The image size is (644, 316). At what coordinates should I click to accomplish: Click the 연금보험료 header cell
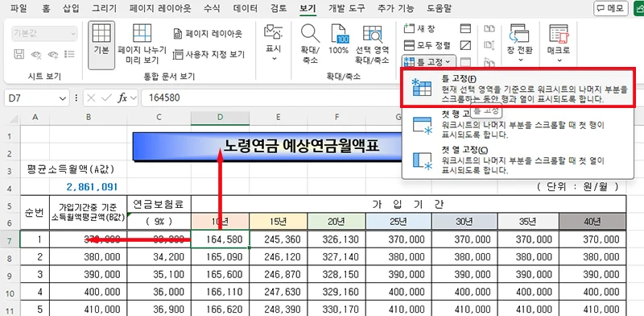pos(159,204)
